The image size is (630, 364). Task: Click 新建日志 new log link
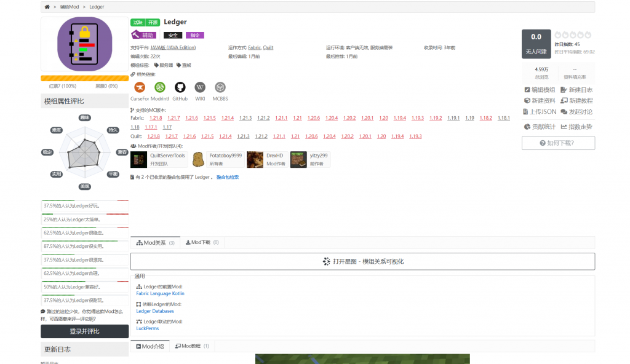576,90
